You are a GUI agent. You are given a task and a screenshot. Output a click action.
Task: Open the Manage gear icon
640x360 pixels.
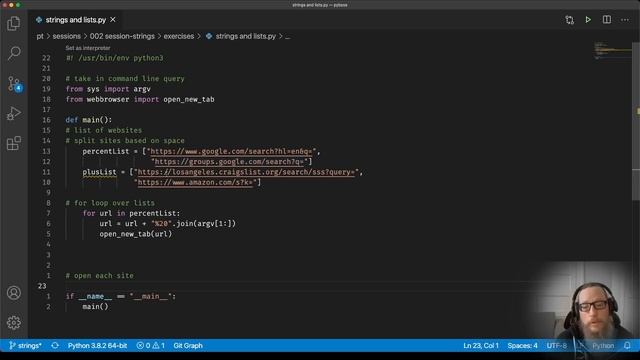[13, 322]
